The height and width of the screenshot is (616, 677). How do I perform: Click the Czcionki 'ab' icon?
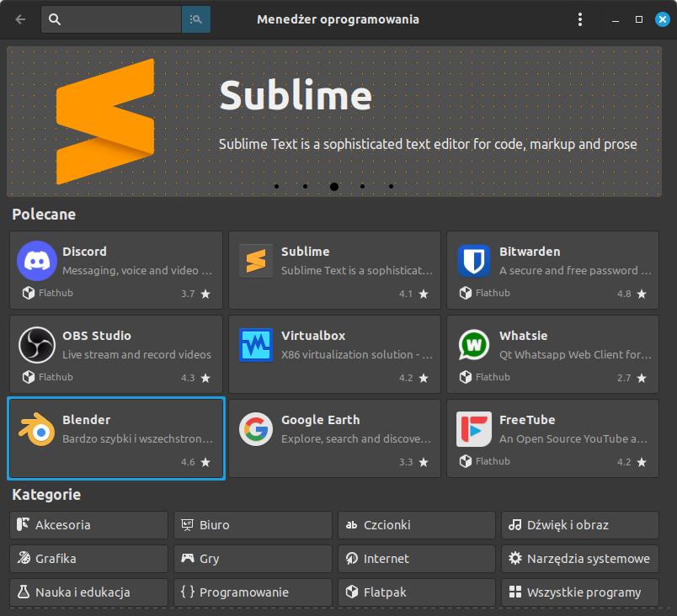[x=351, y=525]
